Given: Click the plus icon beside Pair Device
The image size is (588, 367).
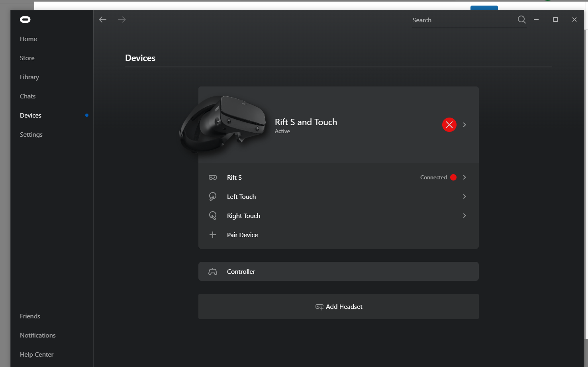Looking at the screenshot, I should (x=213, y=235).
